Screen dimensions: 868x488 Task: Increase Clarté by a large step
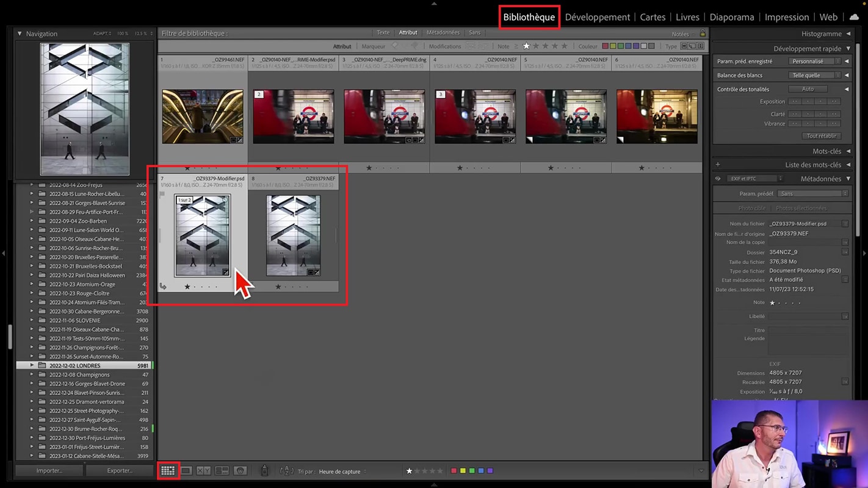click(834, 114)
